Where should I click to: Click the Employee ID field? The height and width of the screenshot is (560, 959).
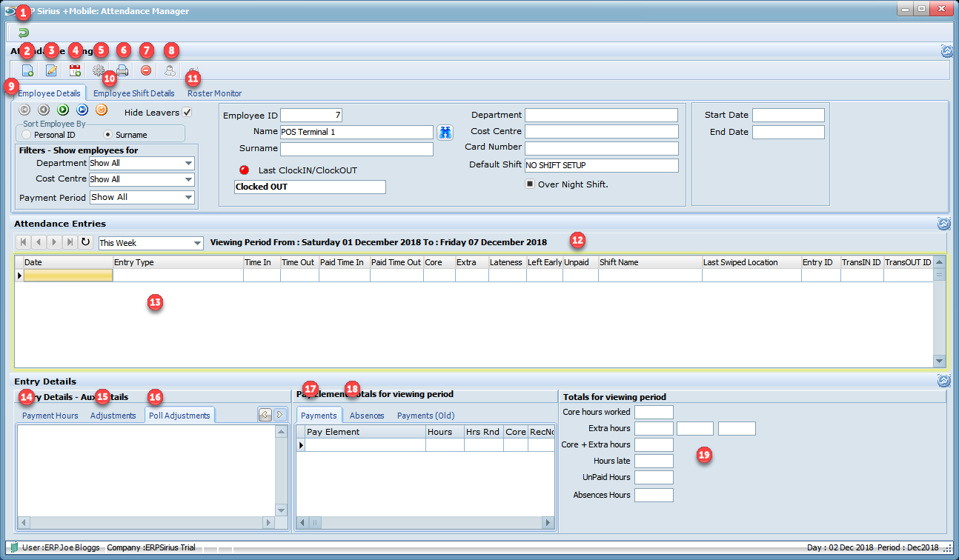click(x=311, y=116)
